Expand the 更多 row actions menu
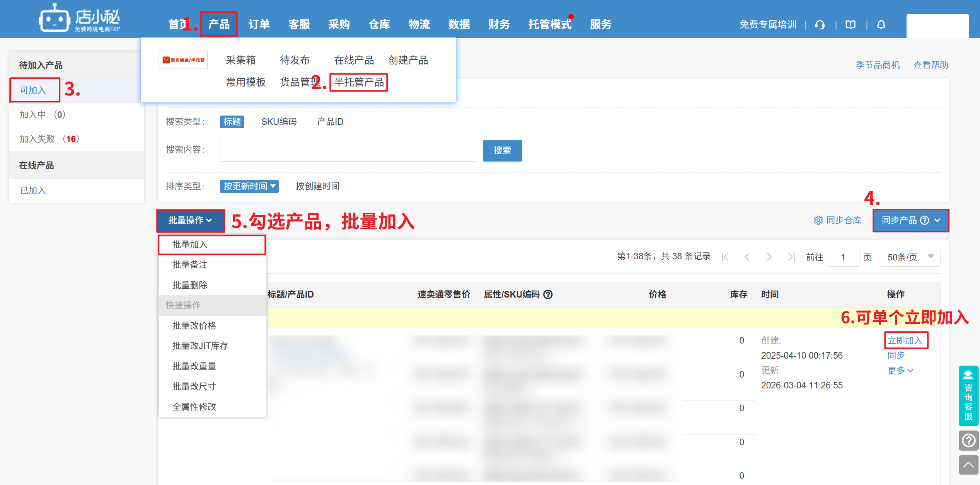The height and width of the screenshot is (485, 980). (x=900, y=370)
